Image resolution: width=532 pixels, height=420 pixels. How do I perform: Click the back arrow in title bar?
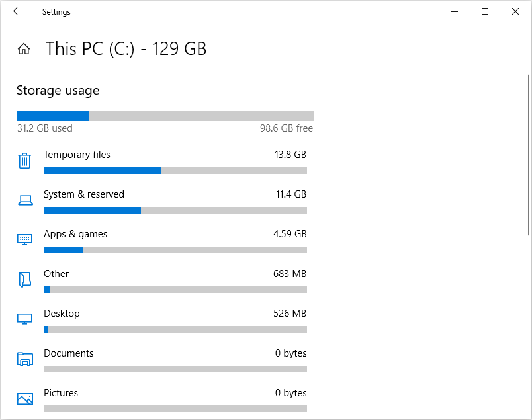[x=17, y=11]
